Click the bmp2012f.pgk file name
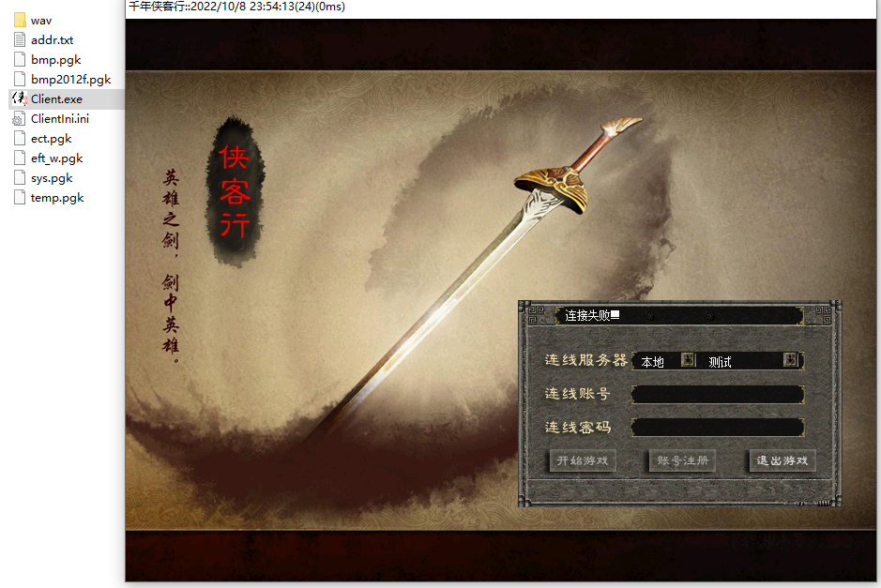This screenshot has height=588, width=881. coord(70,80)
